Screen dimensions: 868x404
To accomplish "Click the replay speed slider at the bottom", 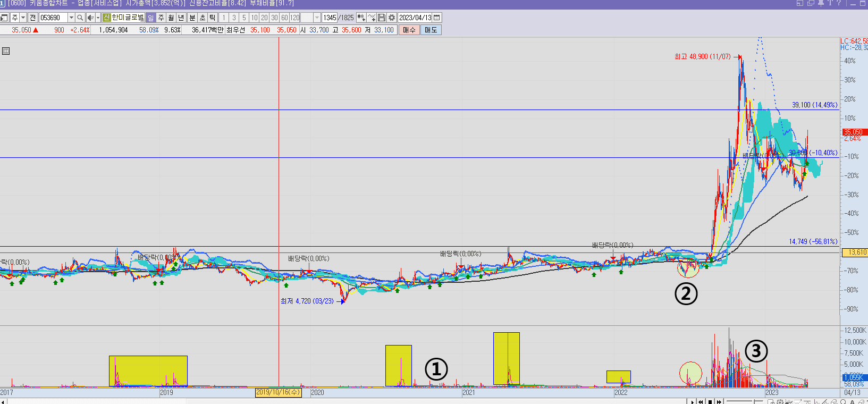I will tap(745, 401).
